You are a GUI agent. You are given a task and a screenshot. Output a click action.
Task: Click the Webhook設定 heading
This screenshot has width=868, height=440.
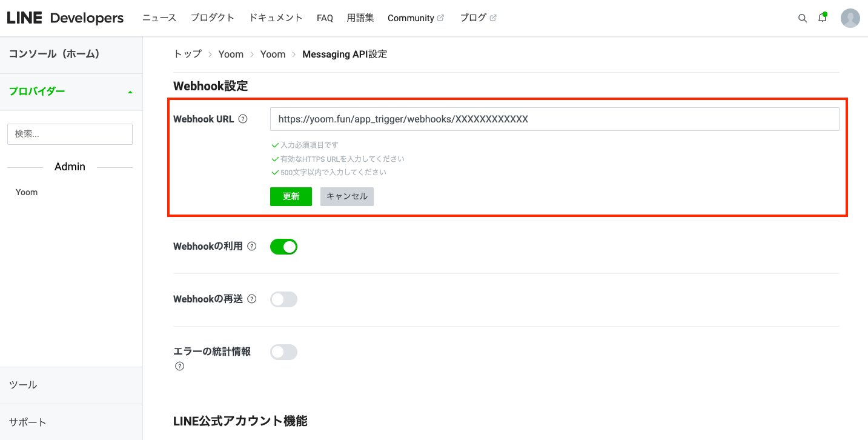pos(211,86)
